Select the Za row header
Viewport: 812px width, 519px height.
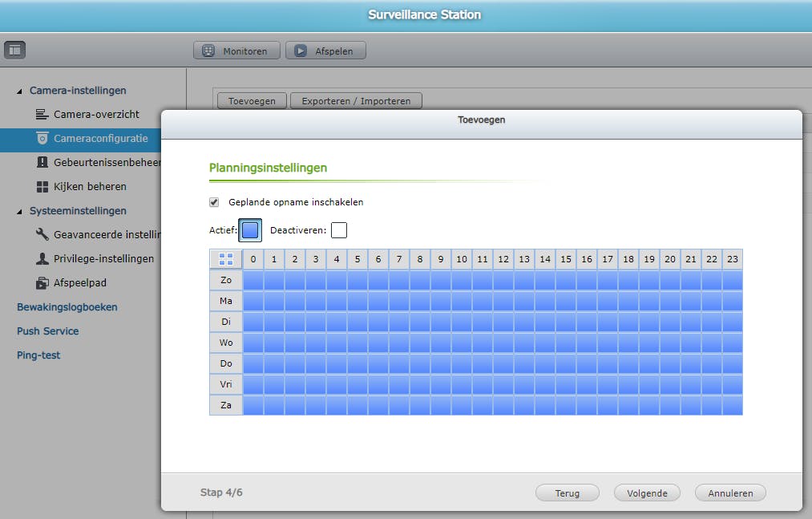click(x=226, y=405)
